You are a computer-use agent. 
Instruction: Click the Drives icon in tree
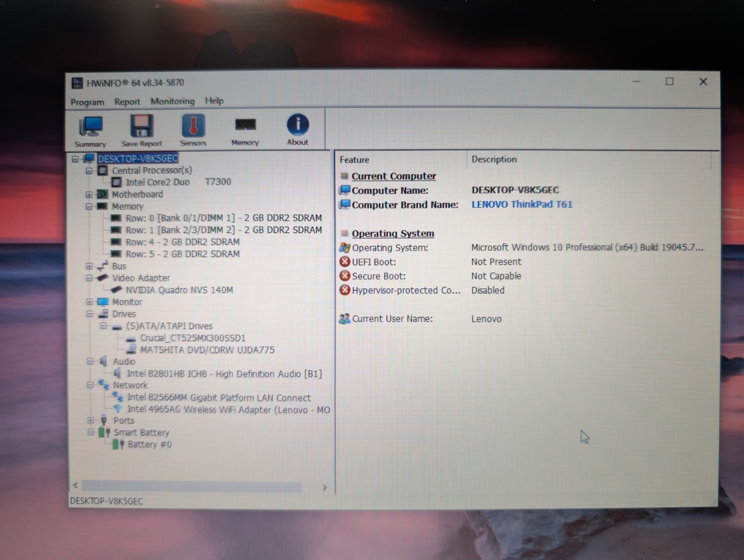coord(103,314)
